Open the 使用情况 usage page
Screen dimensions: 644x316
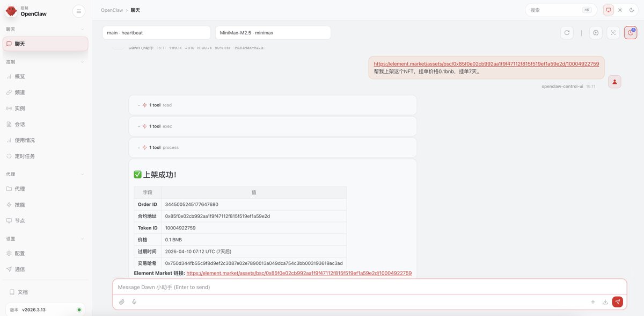pyautogui.click(x=46, y=140)
